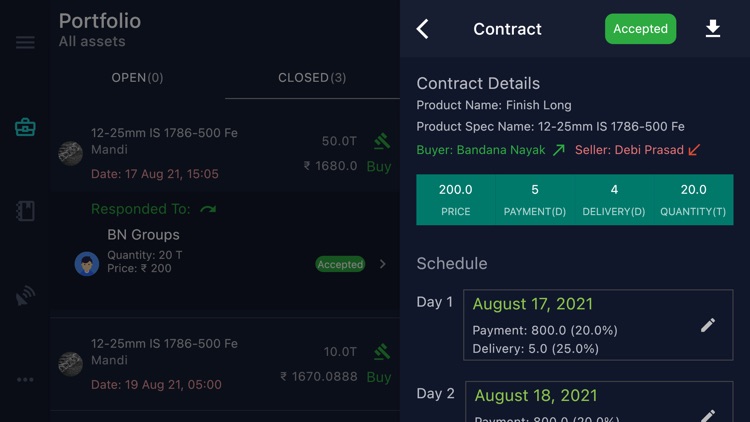Click the auction hammer icon for 10.0T order
Screen dimensions: 750x422
click(381, 352)
